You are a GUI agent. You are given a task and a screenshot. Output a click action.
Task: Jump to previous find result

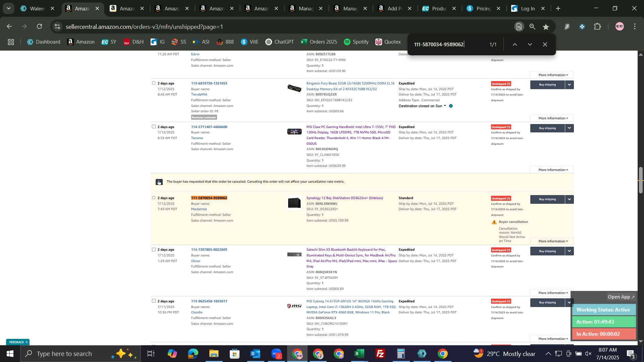pyautogui.click(x=515, y=44)
